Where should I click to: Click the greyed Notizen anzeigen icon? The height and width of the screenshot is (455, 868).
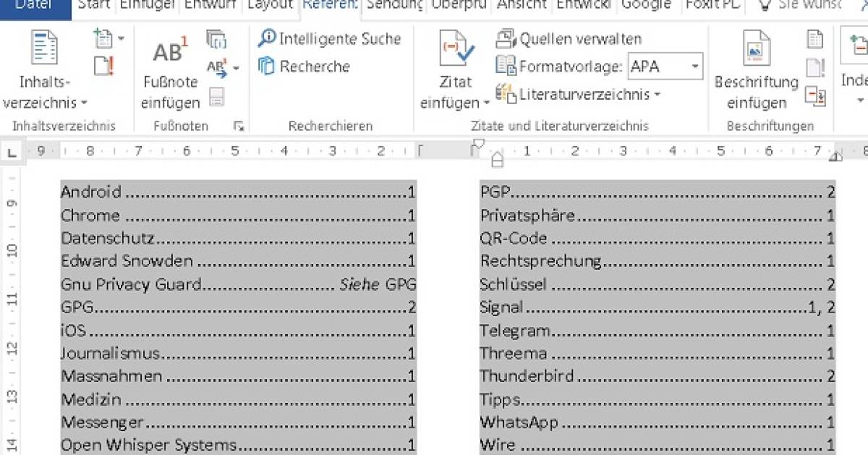point(216,96)
